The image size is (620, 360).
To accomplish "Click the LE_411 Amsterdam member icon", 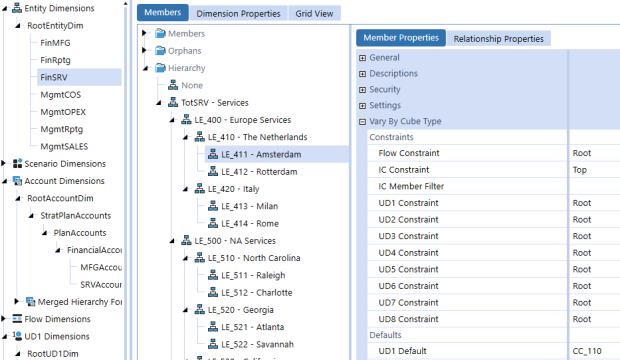I will point(213,154).
